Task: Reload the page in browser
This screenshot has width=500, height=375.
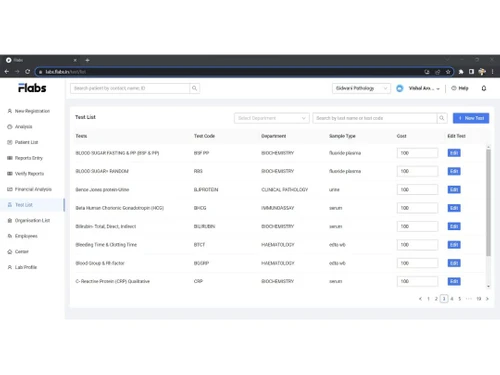Action: 28,72
